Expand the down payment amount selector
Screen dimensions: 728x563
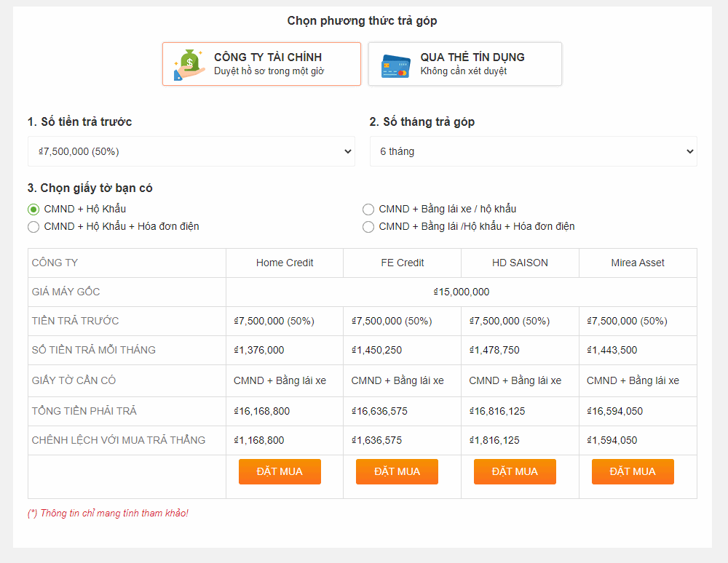pyautogui.click(x=191, y=151)
